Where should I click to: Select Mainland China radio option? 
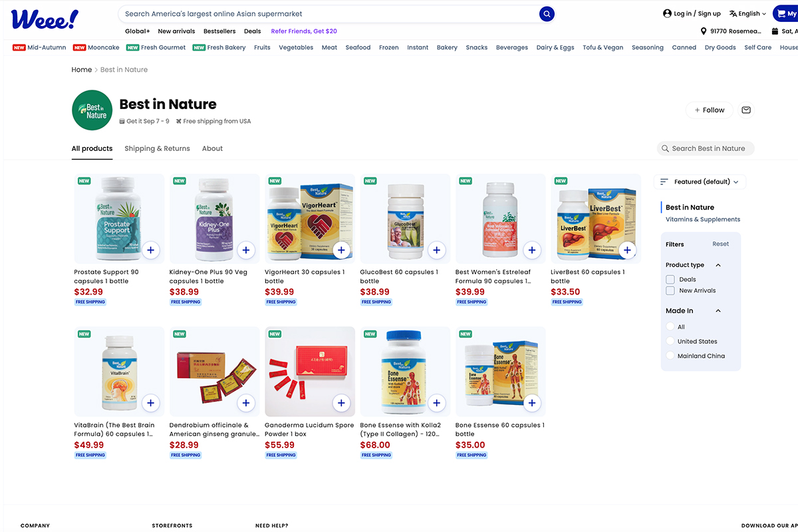click(670, 356)
